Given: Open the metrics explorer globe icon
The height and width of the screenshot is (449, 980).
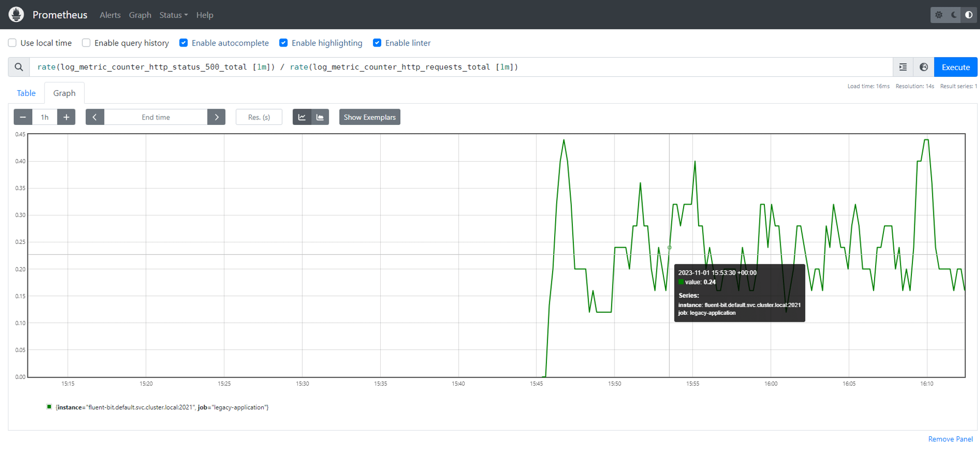Looking at the screenshot, I should pyautogui.click(x=924, y=67).
